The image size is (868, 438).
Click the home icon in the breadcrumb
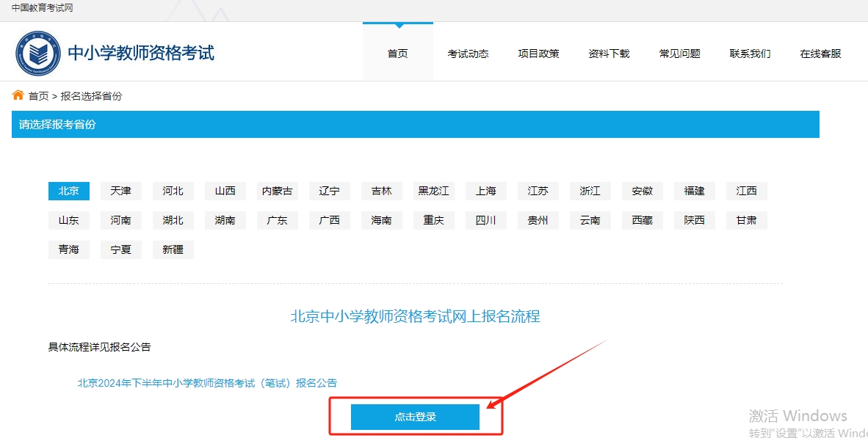(18, 95)
